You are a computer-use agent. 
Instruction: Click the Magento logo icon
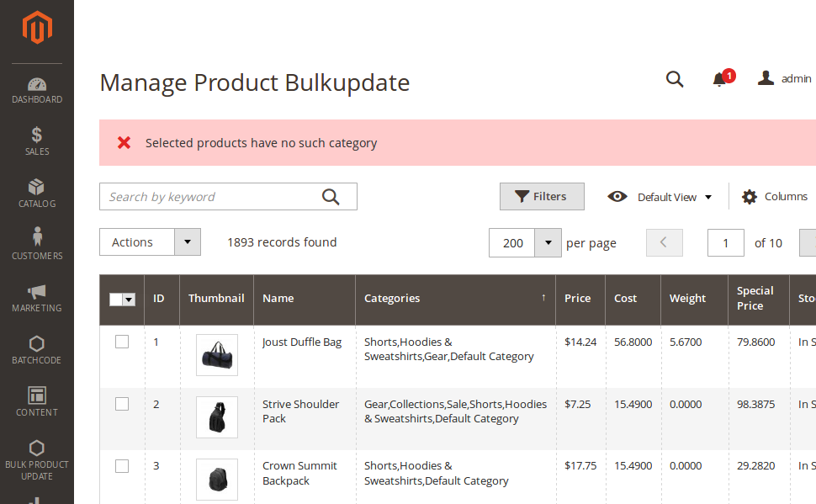(37, 29)
